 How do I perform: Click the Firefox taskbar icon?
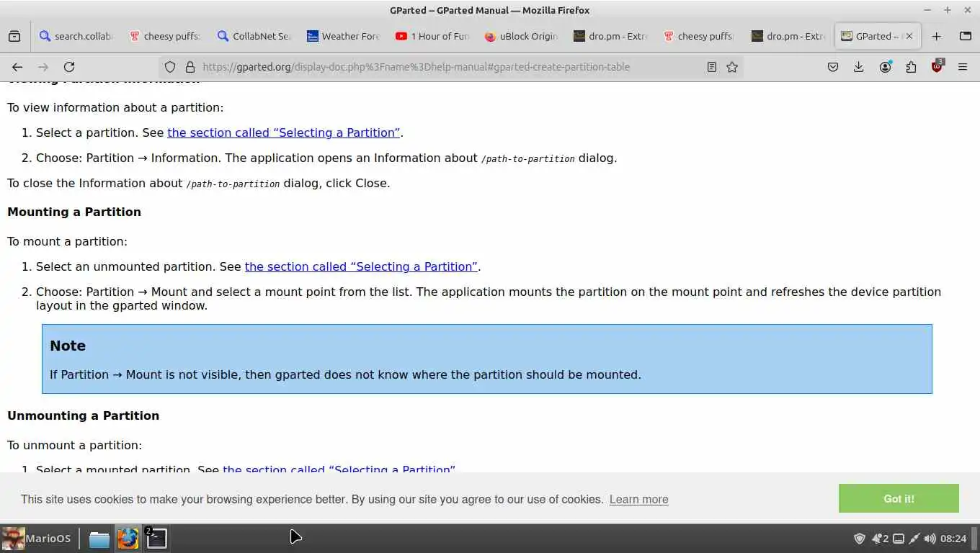128,539
